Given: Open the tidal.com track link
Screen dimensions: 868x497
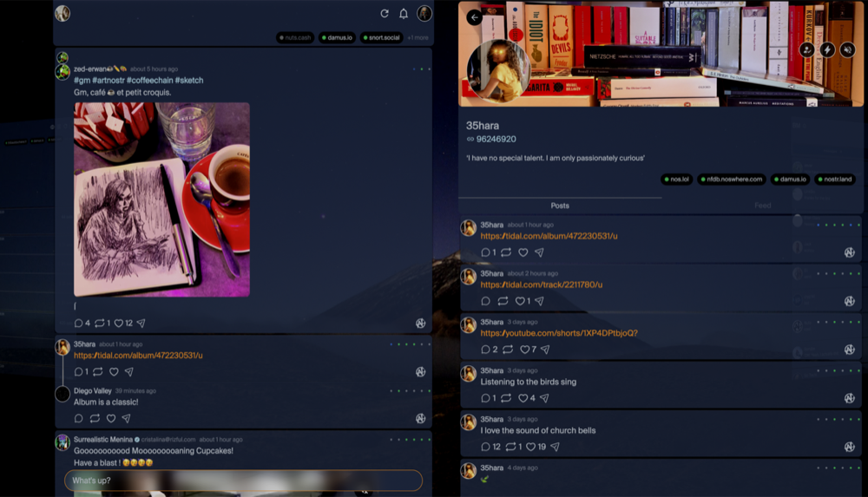Looking at the screenshot, I should click(541, 284).
